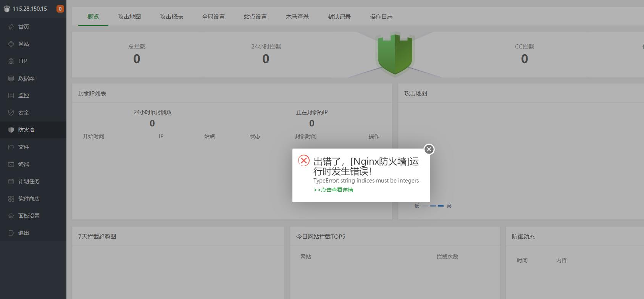Viewport: 644px width, 299px height.
Task: Click the 24小时ip封锁数 value
Action: pyautogui.click(x=152, y=123)
